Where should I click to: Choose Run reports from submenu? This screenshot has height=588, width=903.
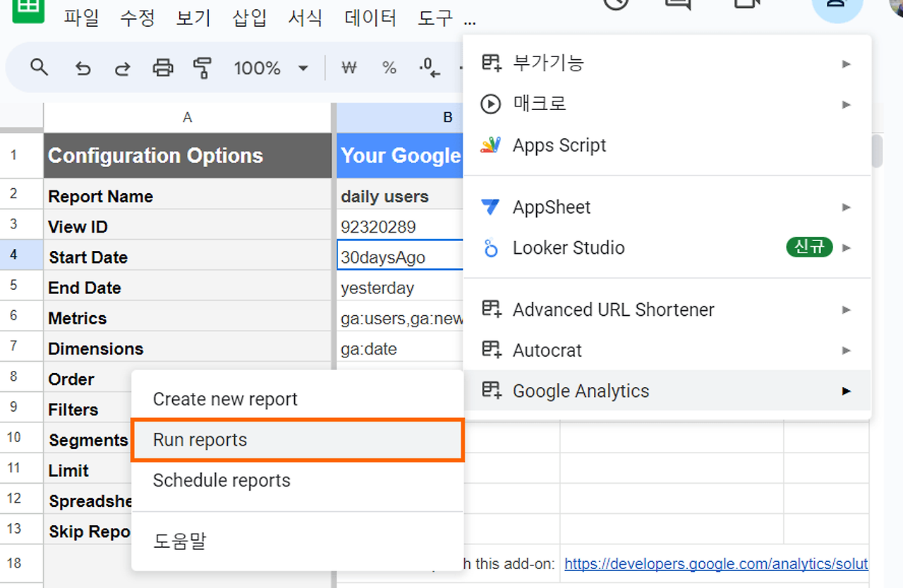pos(298,440)
